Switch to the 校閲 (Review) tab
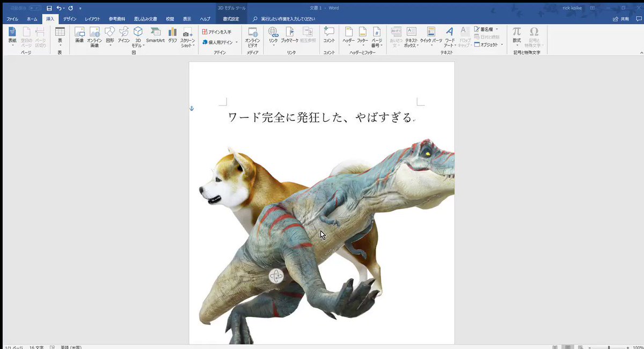Viewport: 644px width, 349px height. point(170,19)
